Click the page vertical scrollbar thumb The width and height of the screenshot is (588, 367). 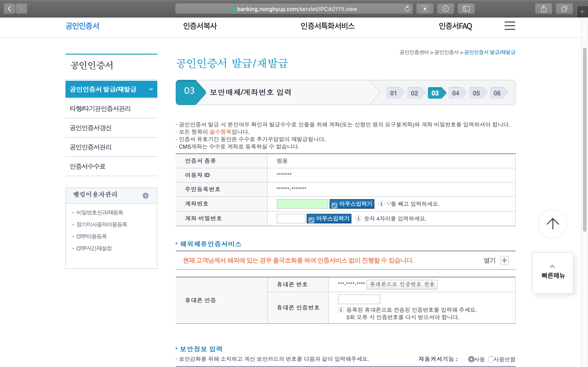point(585,139)
